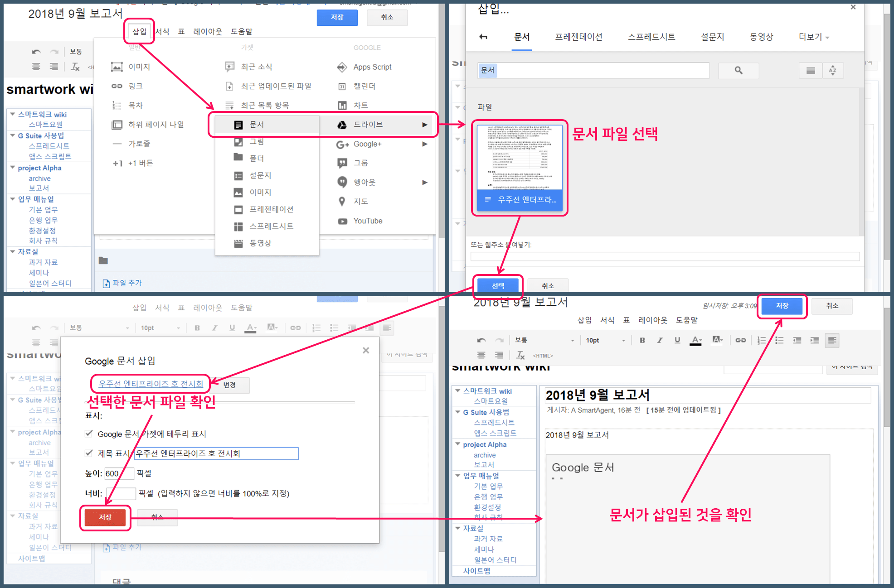Apply underline formatting
894x588 pixels.
[232, 328]
